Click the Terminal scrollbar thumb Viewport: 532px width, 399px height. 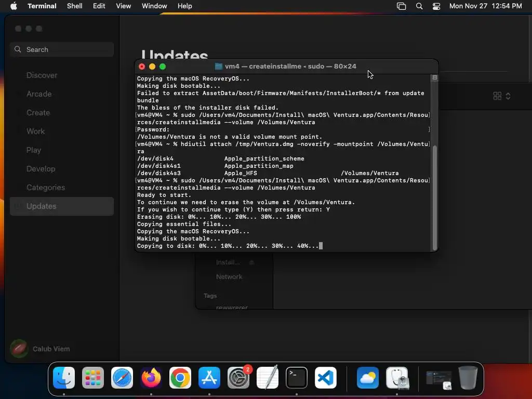435,198
